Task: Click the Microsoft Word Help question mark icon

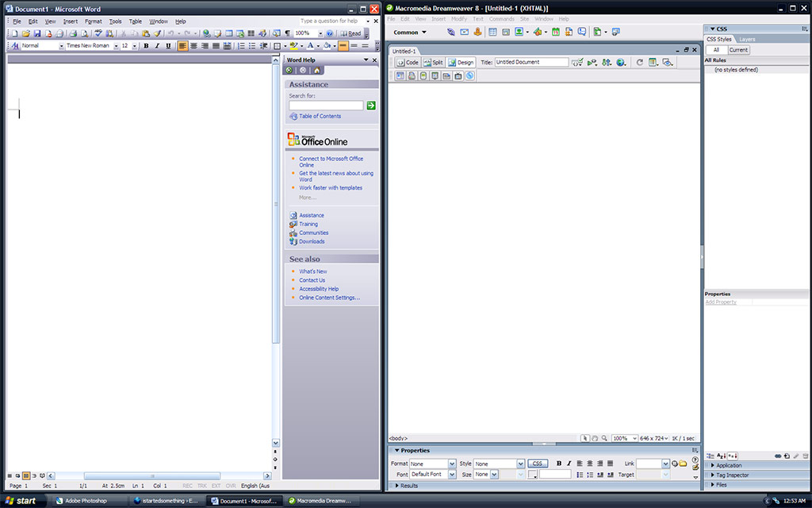Action: pyautogui.click(x=329, y=33)
